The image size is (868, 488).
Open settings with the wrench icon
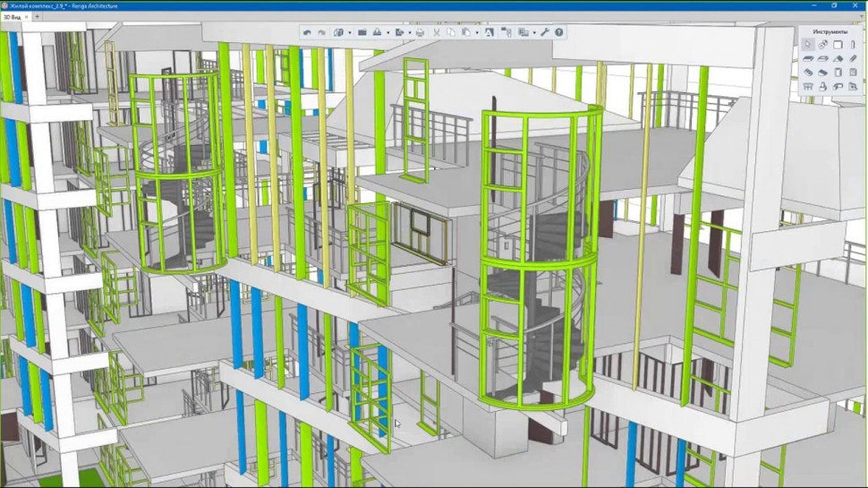(545, 32)
